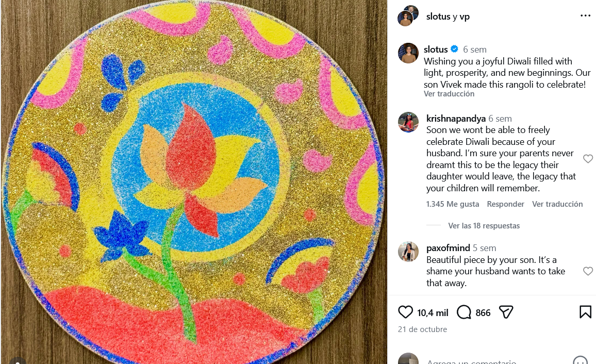The height and width of the screenshot is (364, 596).
Task: Click Responder on krishnapandya's comment
Action: (505, 204)
